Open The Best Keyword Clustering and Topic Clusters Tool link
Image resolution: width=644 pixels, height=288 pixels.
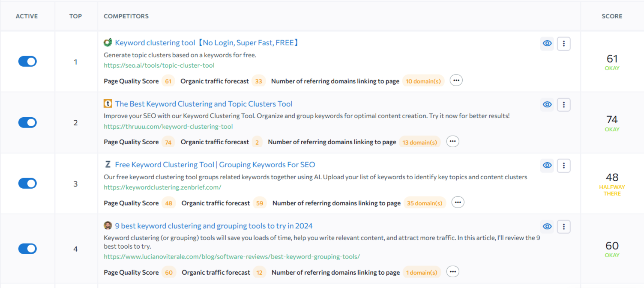[204, 104]
